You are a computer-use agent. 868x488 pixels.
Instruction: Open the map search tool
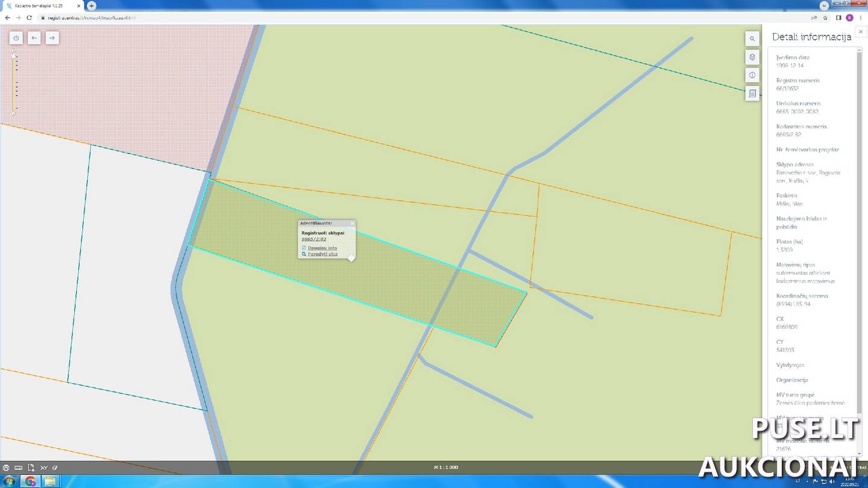[752, 39]
